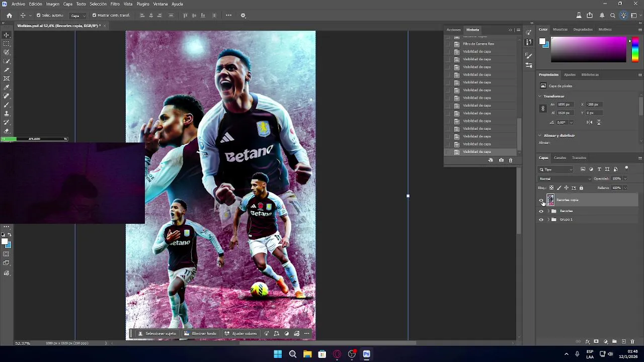This screenshot has width=644, height=362.
Task: Hide the Recortes group layer
Action: [x=541, y=211]
